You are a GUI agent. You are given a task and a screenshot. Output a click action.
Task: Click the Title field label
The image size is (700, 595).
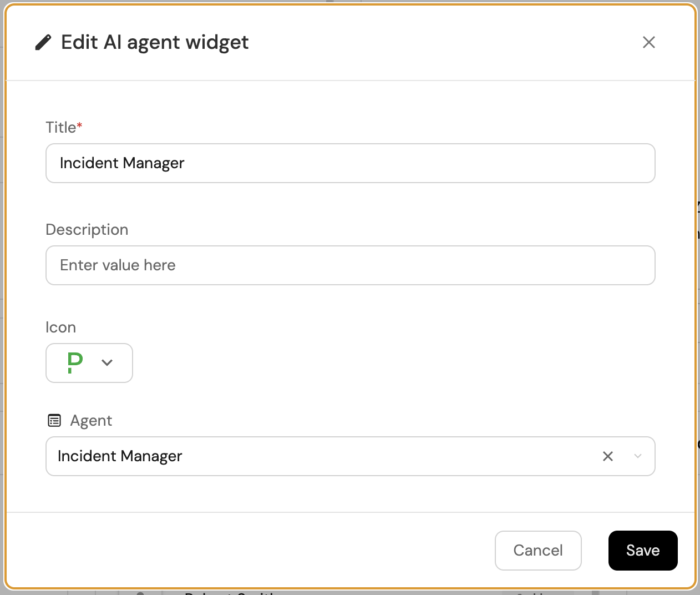tap(60, 128)
